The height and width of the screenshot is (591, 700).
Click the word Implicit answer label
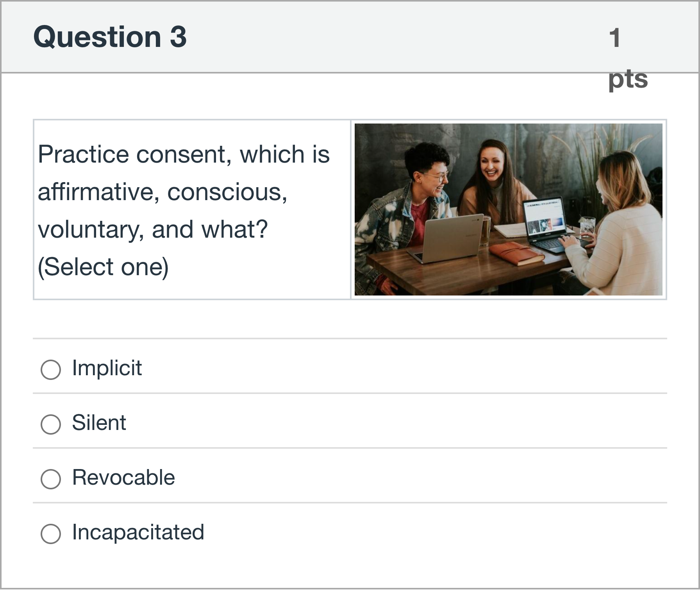pyautogui.click(x=107, y=368)
